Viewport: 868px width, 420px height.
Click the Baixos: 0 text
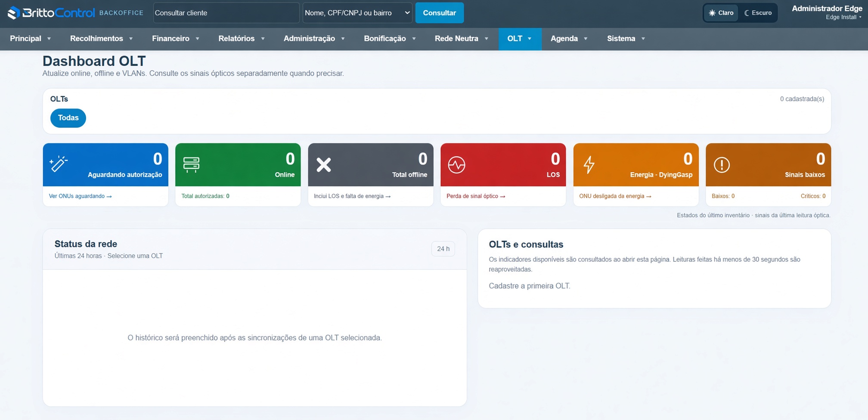[723, 196]
